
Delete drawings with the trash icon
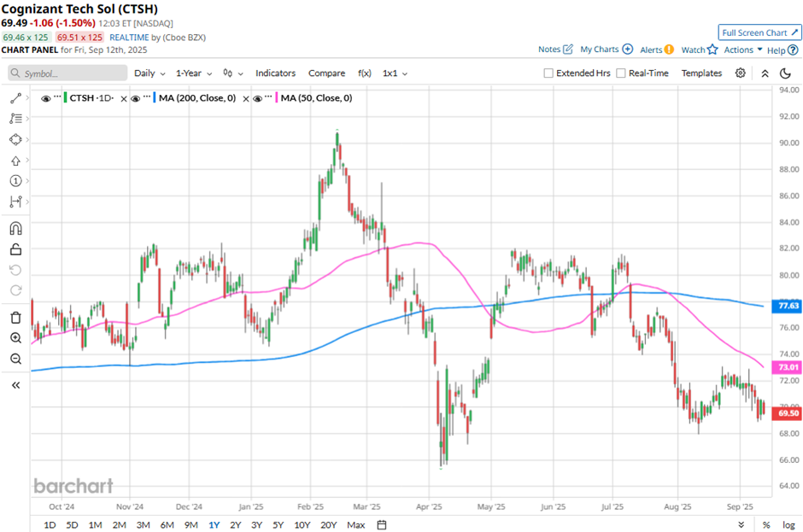16,318
